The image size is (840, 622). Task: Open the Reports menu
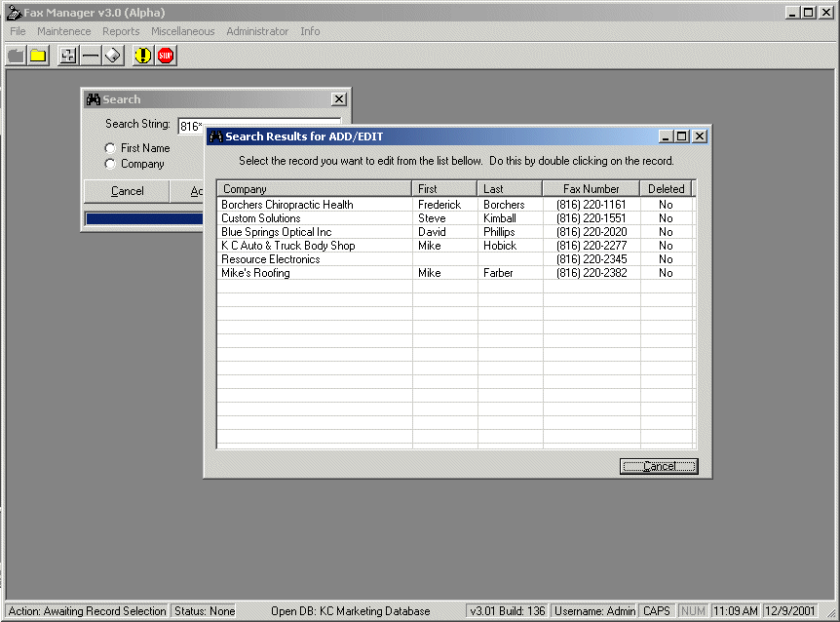point(121,31)
